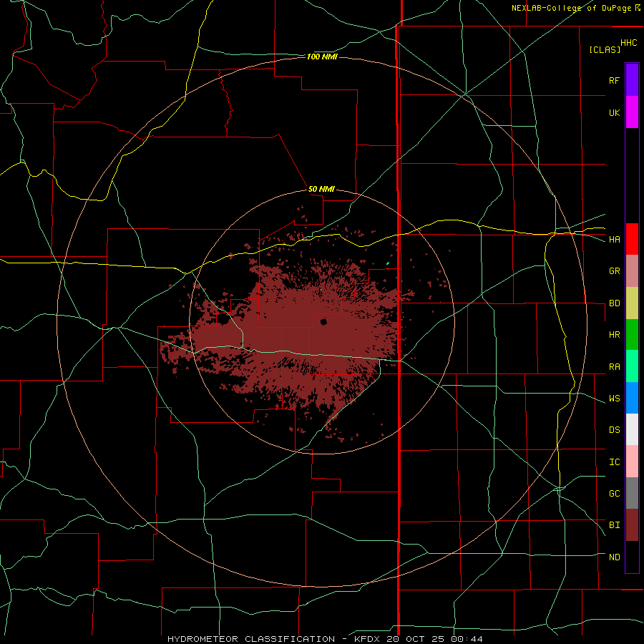Click the HYDROMETEOR CLASSIFICATION title text

(251, 639)
